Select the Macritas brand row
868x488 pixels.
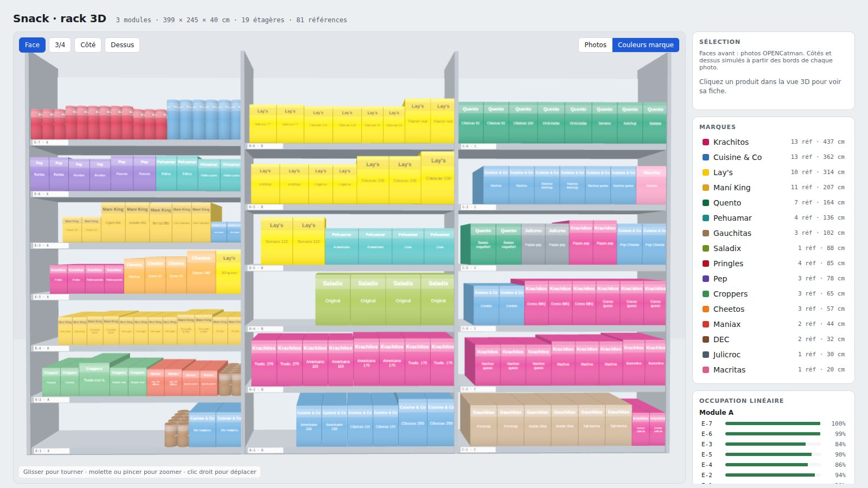[773, 370]
